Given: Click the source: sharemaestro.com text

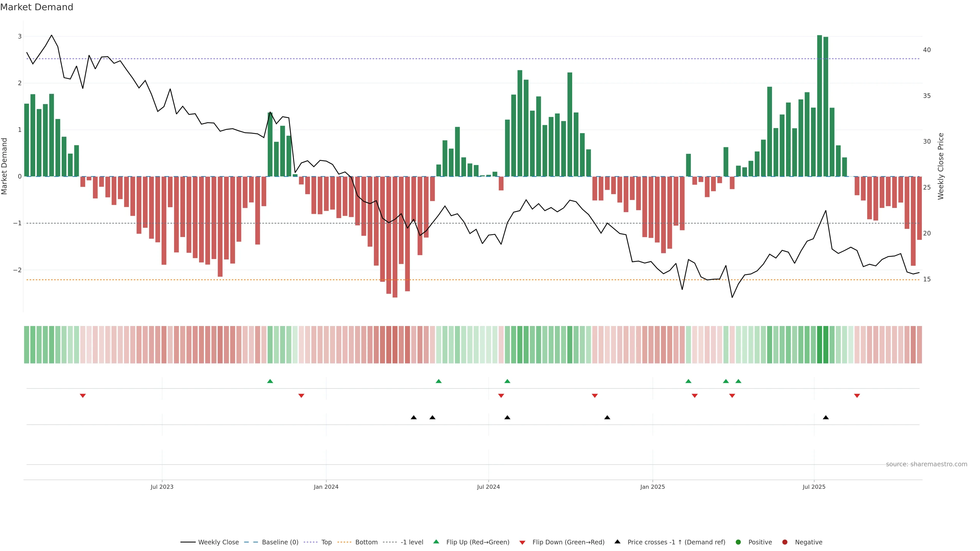Looking at the screenshot, I should (926, 464).
